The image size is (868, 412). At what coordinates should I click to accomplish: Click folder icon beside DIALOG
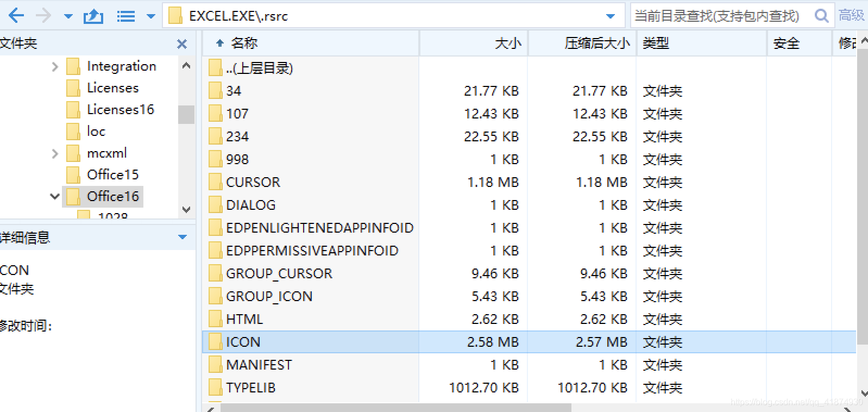(x=215, y=205)
